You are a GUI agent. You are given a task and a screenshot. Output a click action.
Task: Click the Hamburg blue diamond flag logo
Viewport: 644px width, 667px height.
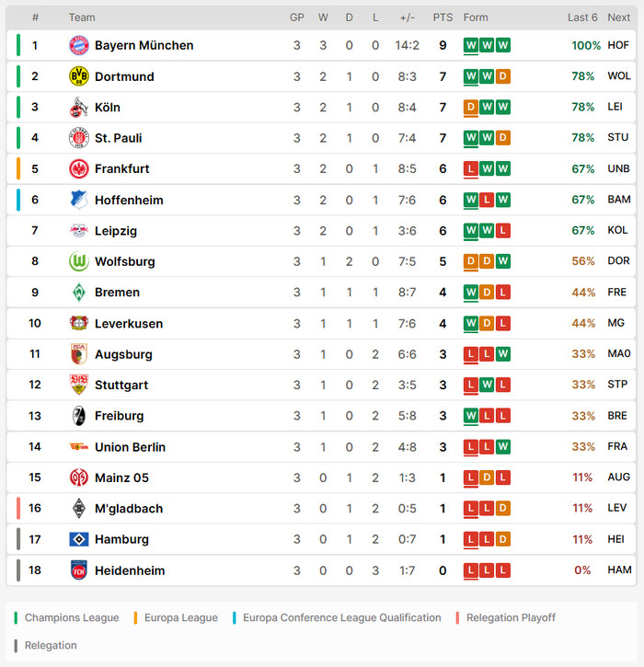pyautogui.click(x=79, y=539)
